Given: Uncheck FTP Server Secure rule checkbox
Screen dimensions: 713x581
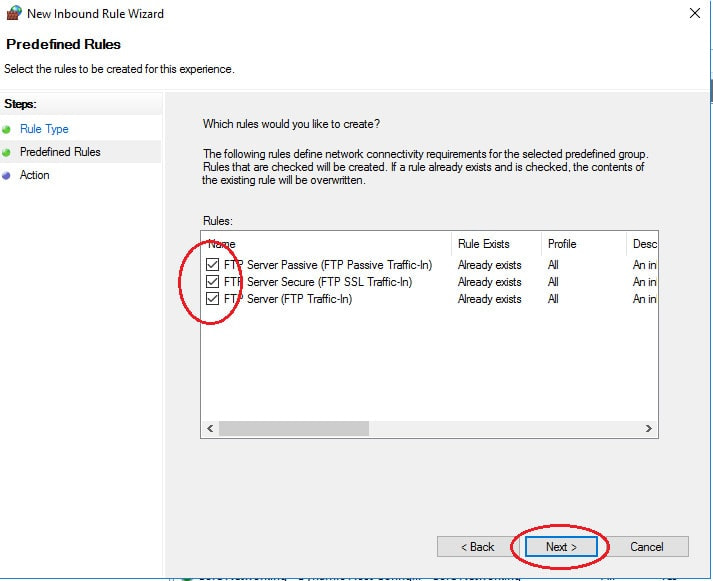Looking at the screenshot, I should pos(212,281).
